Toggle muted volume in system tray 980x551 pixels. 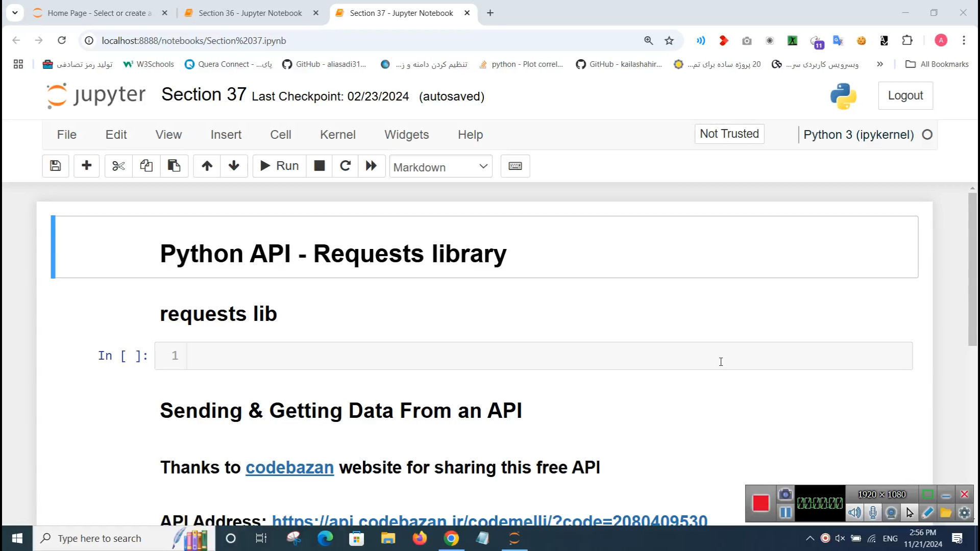coord(840,538)
